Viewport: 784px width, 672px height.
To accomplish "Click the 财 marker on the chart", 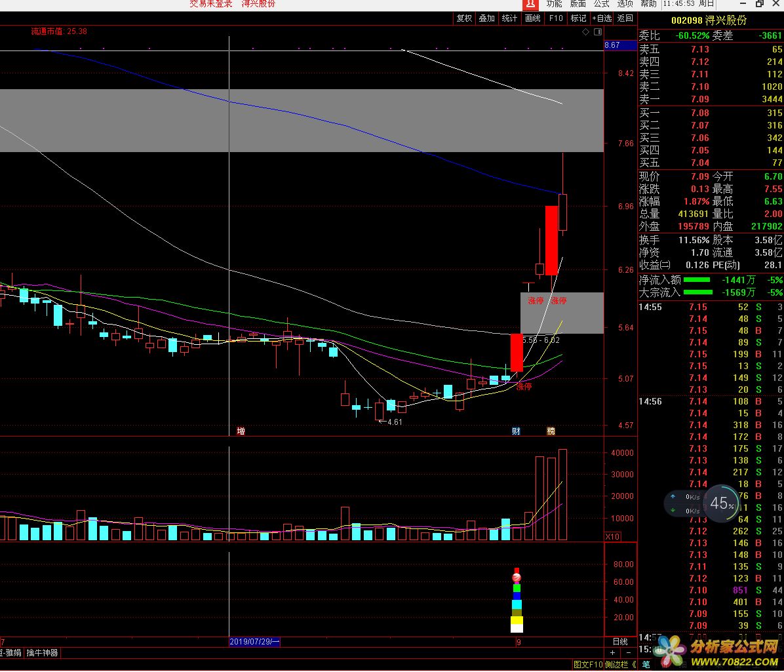I will click(x=516, y=431).
